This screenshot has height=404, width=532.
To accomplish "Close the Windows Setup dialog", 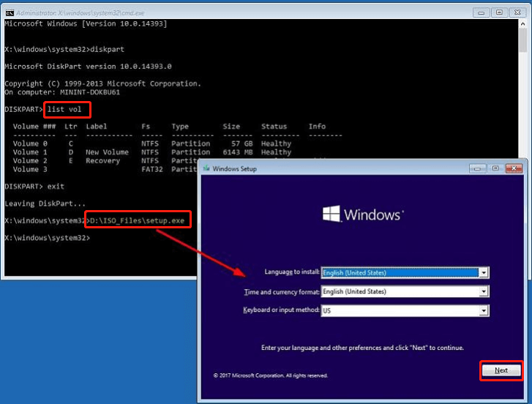I will (513, 168).
